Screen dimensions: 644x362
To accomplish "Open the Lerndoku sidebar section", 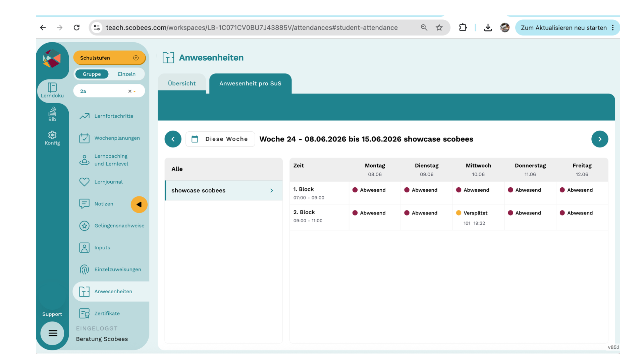I will [52, 90].
